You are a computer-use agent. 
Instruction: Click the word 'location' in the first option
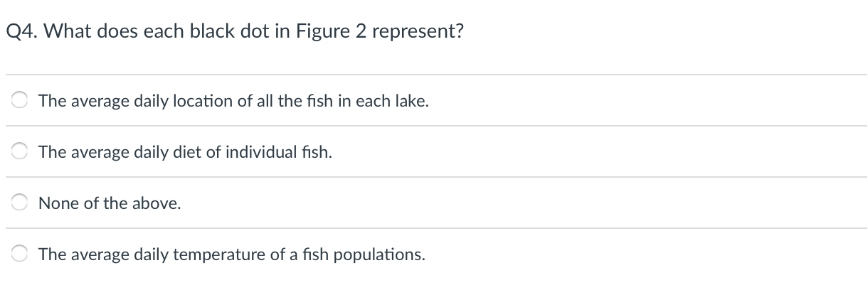point(207,101)
